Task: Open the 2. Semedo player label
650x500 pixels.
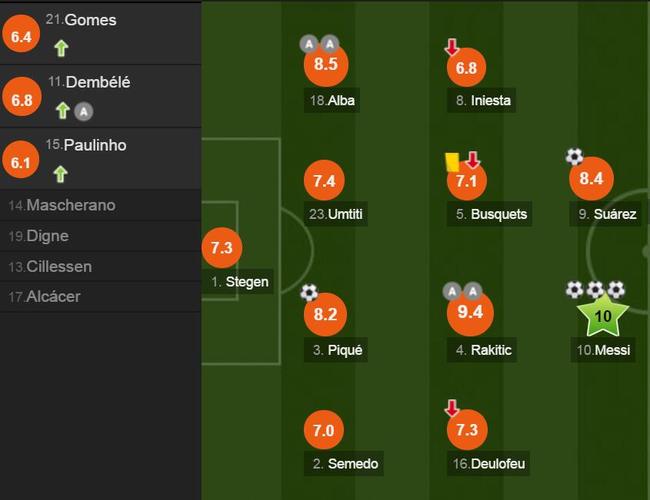Action: pos(345,464)
